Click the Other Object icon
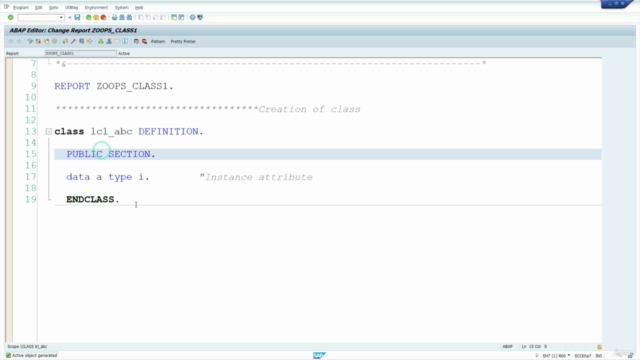The image size is (640, 360). pyautogui.click(x=46, y=41)
